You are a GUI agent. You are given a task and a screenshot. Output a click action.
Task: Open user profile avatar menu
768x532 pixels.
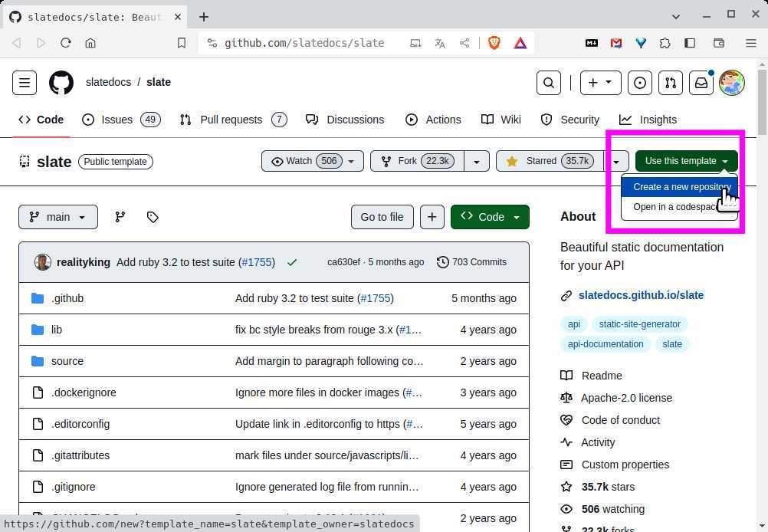(x=732, y=82)
